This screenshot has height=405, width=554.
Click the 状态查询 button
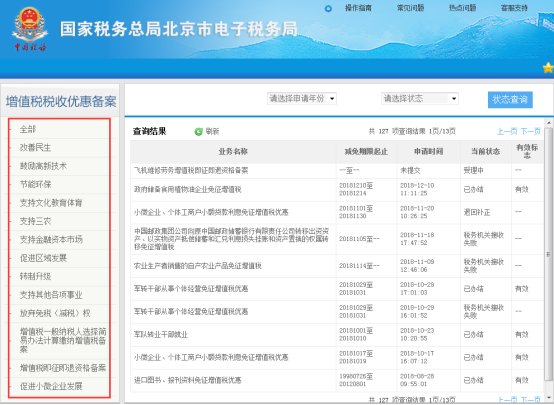click(510, 100)
